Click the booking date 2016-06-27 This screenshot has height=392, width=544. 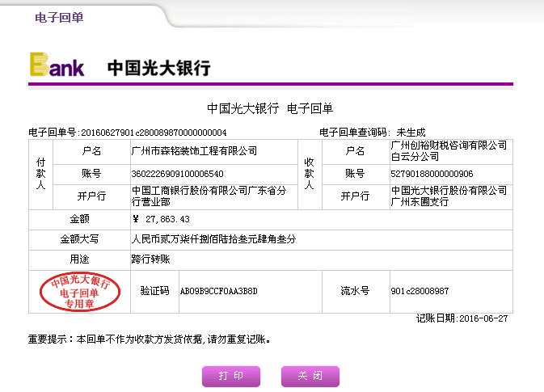click(x=483, y=318)
